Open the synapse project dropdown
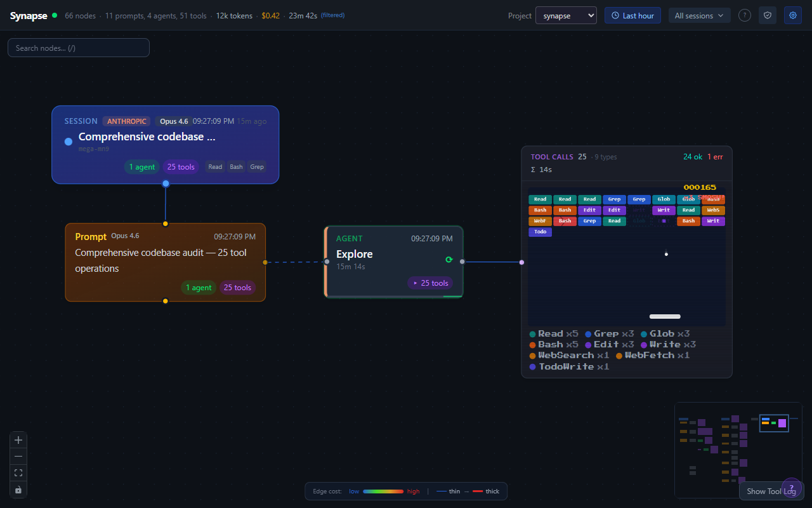The image size is (812, 508). [566, 15]
